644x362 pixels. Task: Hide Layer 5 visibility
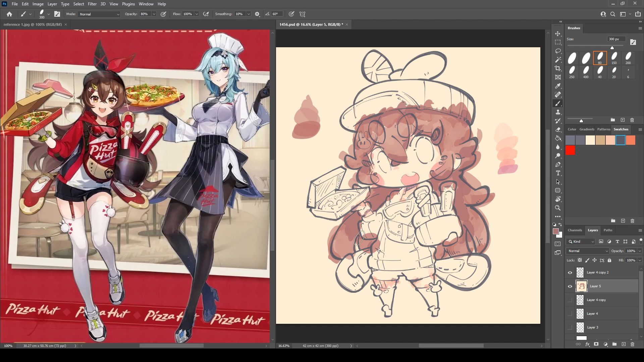click(570, 286)
